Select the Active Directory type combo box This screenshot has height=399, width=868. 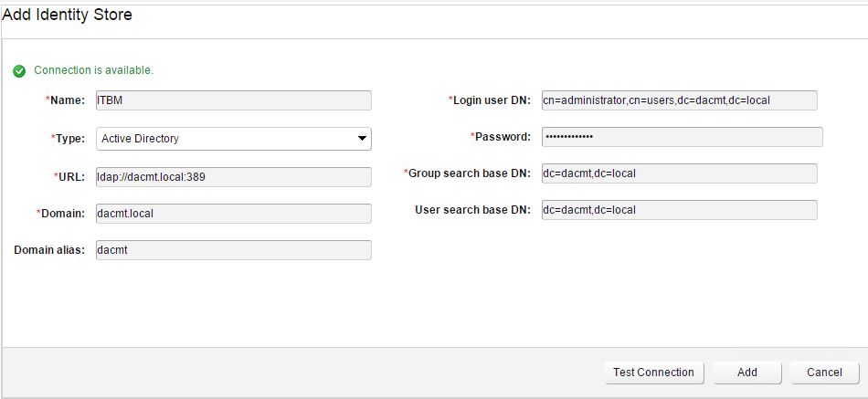coord(234,139)
